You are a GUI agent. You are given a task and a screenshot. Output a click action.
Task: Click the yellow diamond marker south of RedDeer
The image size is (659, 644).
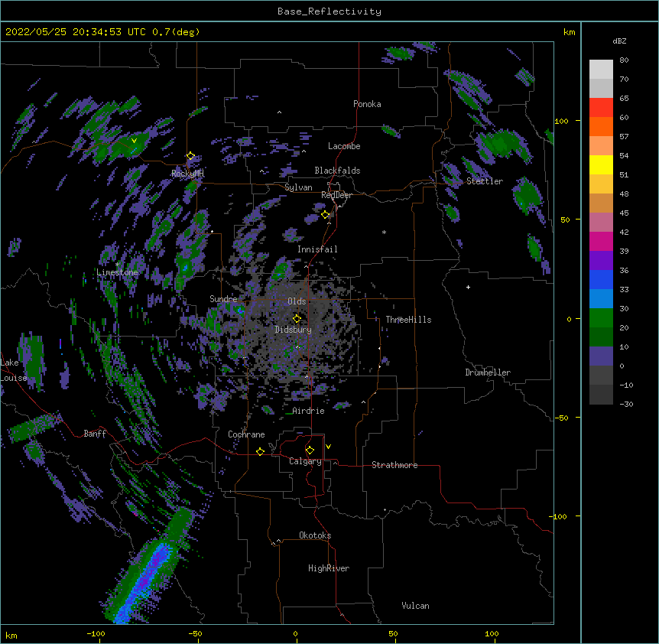pos(326,214)
